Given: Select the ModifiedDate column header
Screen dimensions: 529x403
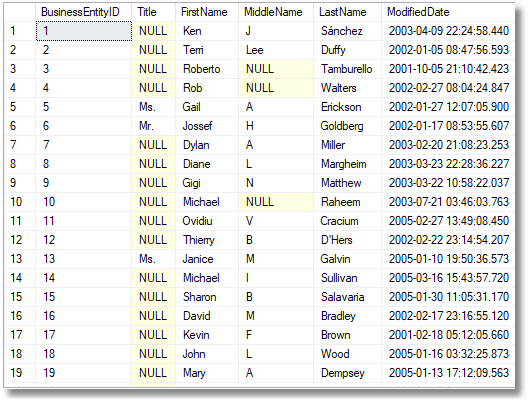Looking at the screenshot, I should click(x=448, y=12).
